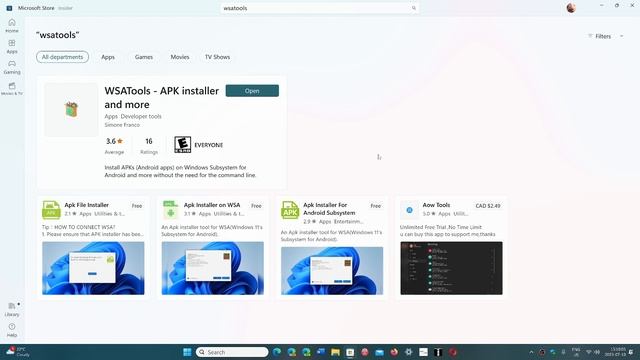The width and height of the screenshot is (640, 360).
Task: Open the language indicator in the tray
Action: [576, 352]
